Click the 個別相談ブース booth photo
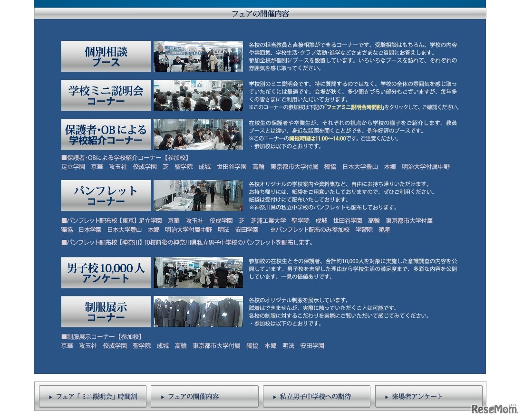 point(198,56)
